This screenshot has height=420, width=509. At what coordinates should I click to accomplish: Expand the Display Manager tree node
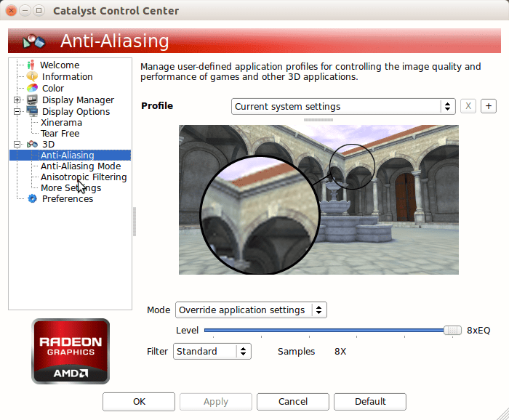pos(17,100)
